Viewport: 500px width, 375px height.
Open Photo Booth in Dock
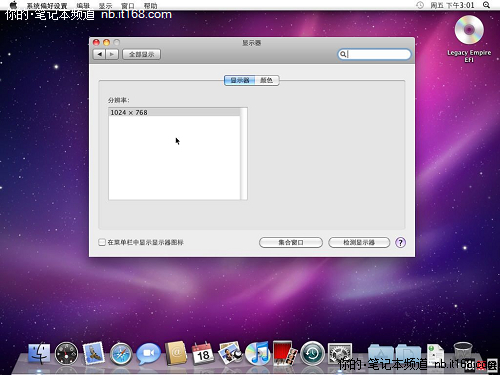click(285, 353)
